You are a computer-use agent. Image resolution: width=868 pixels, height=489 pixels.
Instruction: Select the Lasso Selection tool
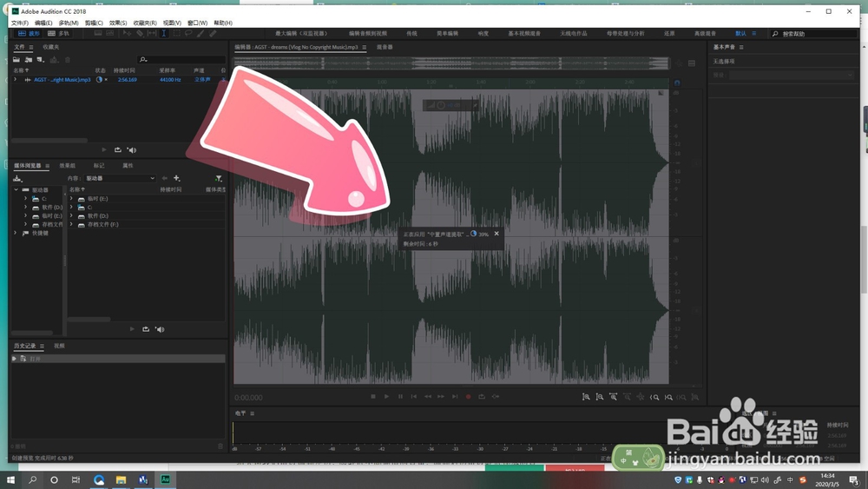pos(188,33)
